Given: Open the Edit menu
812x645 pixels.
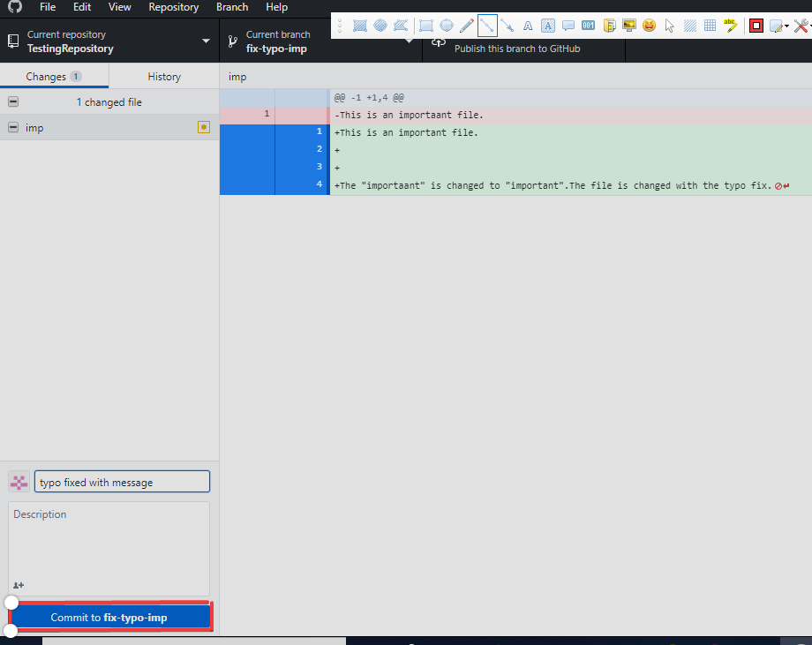Looking at the screenshot, I should point(82,7).
